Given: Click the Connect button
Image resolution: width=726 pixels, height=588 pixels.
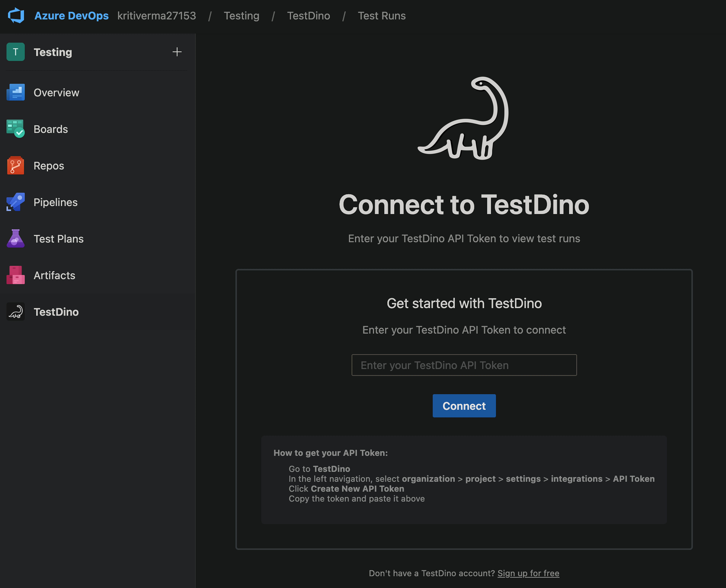Looking at the screenshot, I should (464, 405).
